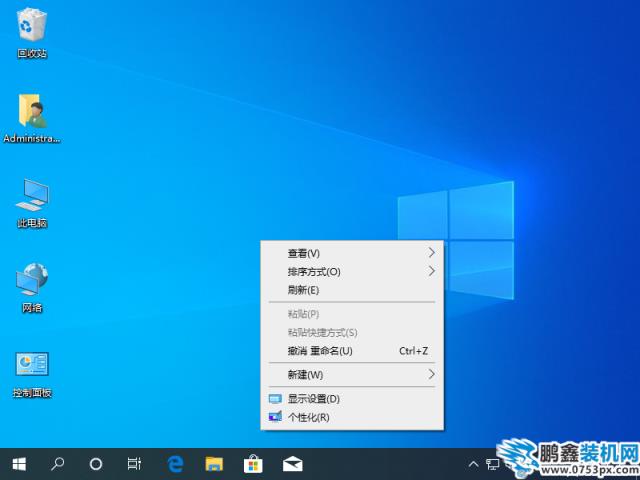The image size is (640, 480).
Task: Choose 排序方式(O) in context menu
Action: tap(352, 272)
